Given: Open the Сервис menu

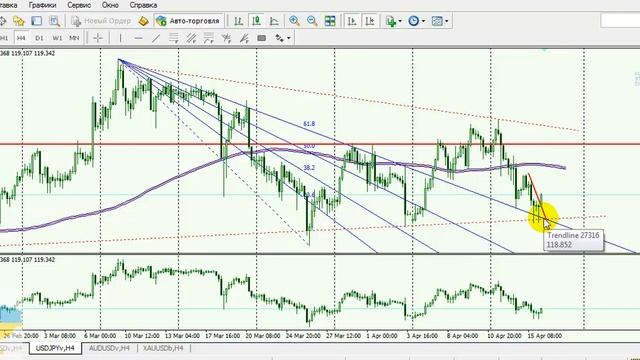Looking at the screenshot, I should coord(79,5).
